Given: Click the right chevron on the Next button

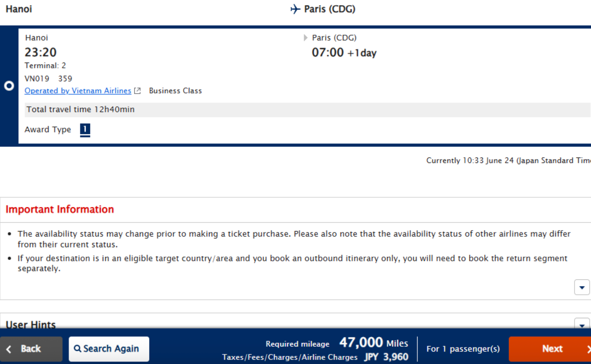Looking at the screenshot, I should pyautogui.click(x=588, y=349).
